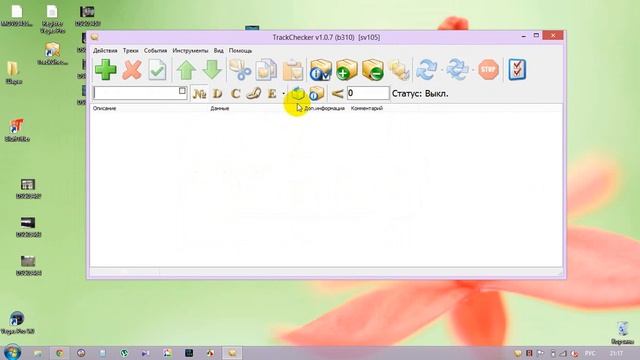This screenshot has width=640, height=360.
Task: Click the blue checklist icon in toolbar
Action: tap(517, 70)
